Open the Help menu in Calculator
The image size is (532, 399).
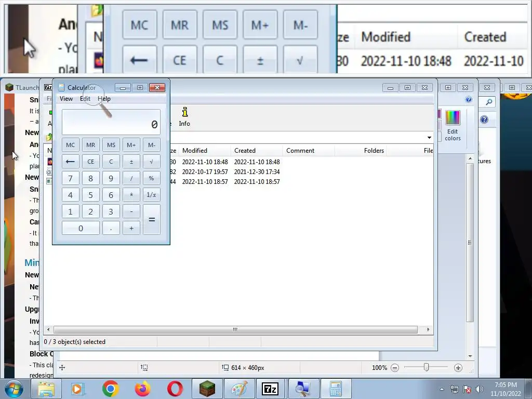(x=104, y=99)
